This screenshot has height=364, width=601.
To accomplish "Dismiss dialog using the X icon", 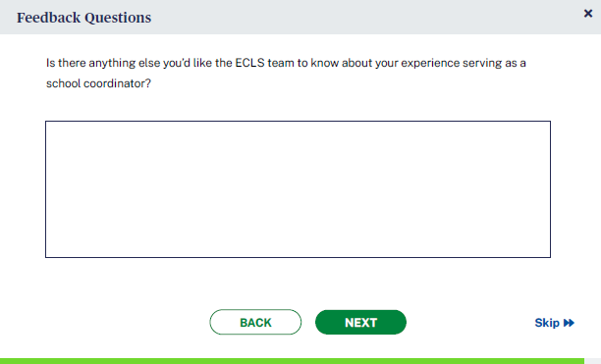I will point(588,14).
